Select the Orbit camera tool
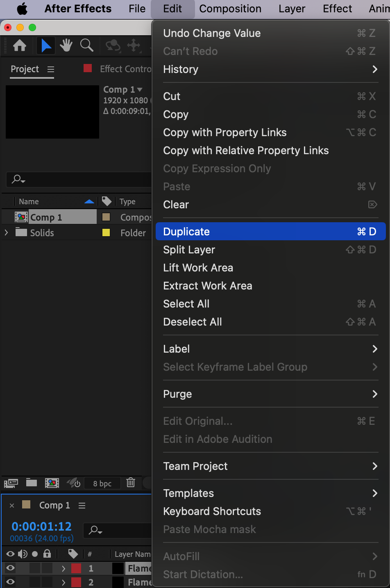This screenshot has height=588, width=390. 113,45
